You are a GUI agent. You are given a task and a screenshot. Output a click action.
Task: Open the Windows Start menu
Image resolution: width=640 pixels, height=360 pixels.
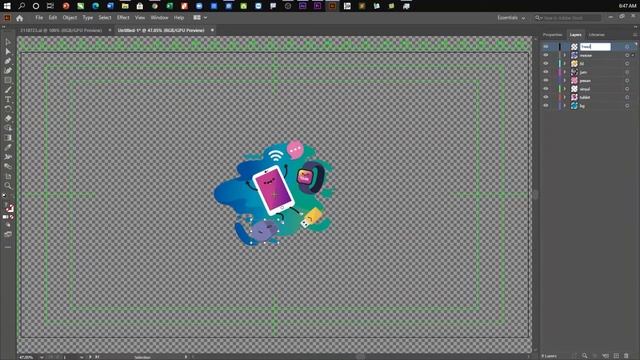click(x=7, y=6)
